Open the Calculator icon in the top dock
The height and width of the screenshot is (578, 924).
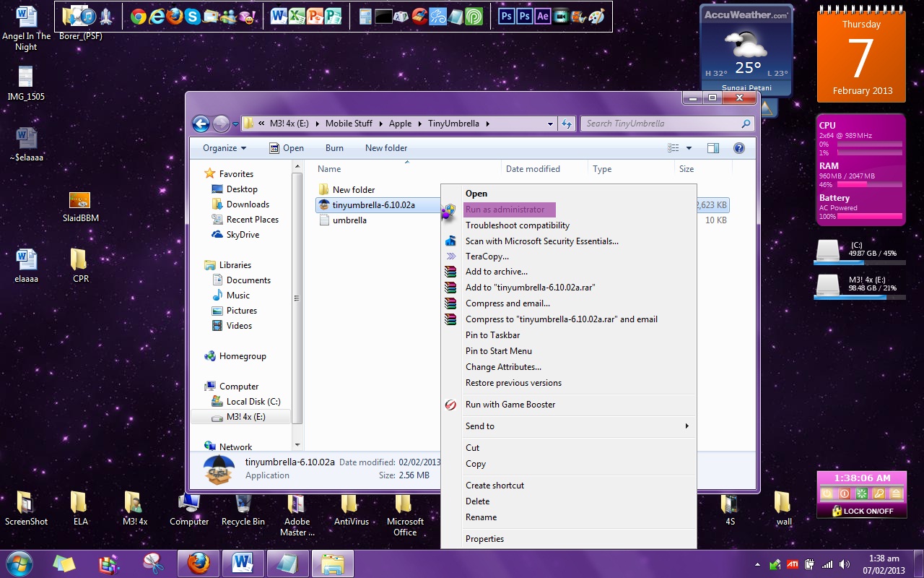coord(366,16)
